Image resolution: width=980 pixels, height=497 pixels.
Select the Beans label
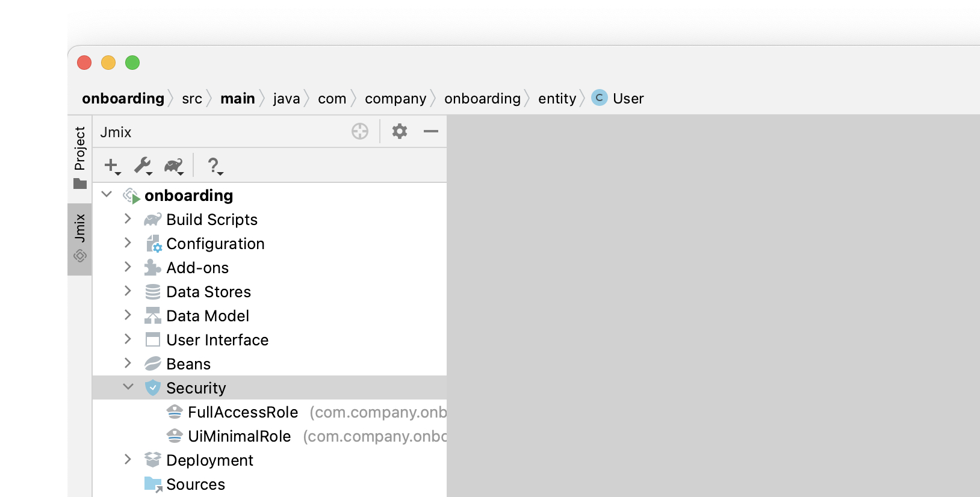pyautogui.click(x=188, y=364)
